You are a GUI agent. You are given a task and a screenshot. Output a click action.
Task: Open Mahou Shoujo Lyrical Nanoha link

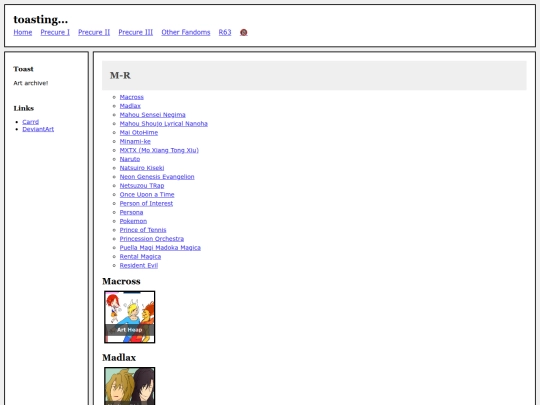(x=164, y=124)
